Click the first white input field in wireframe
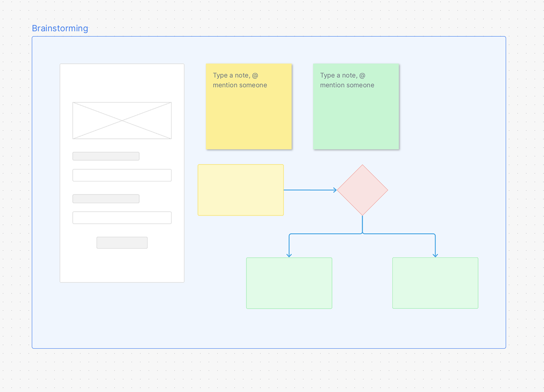The width and height of the screenshot is (544, 392). point(122,175)
